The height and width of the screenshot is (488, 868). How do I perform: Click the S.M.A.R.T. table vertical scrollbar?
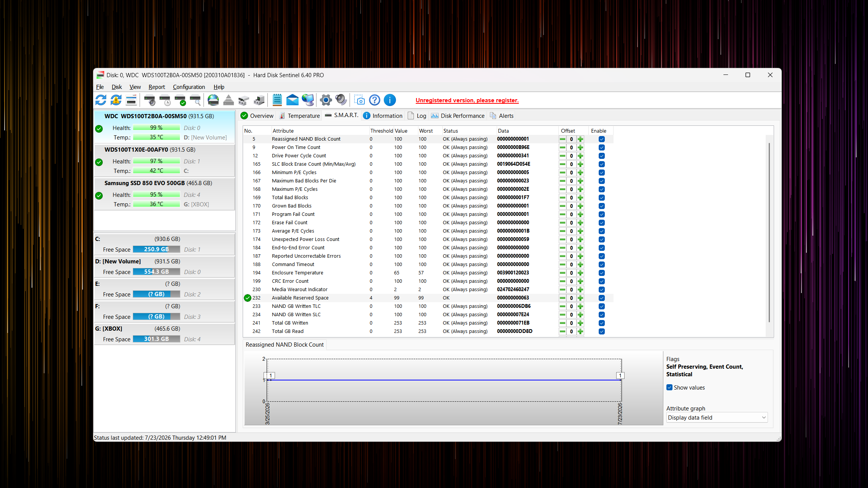(769, 233)
